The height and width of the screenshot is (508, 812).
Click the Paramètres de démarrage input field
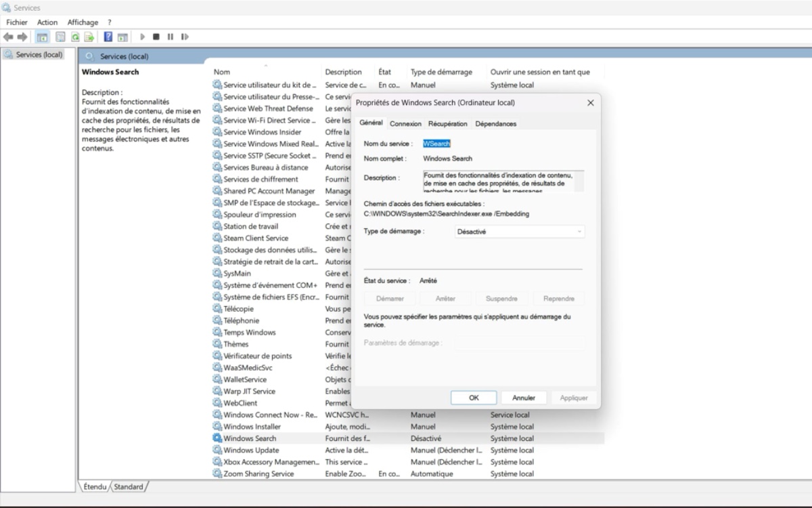pos(521,344)
